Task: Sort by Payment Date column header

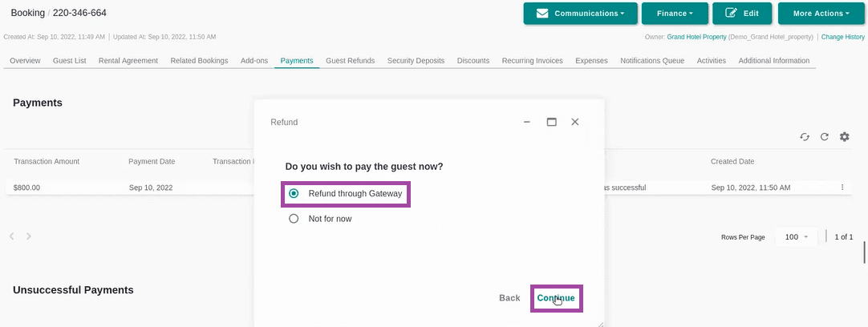Action: click(152, 162)
